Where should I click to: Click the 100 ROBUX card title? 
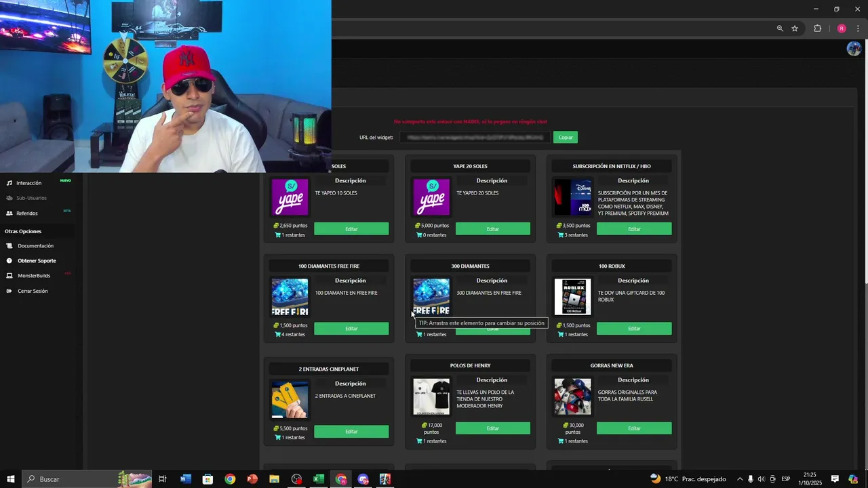612,266
